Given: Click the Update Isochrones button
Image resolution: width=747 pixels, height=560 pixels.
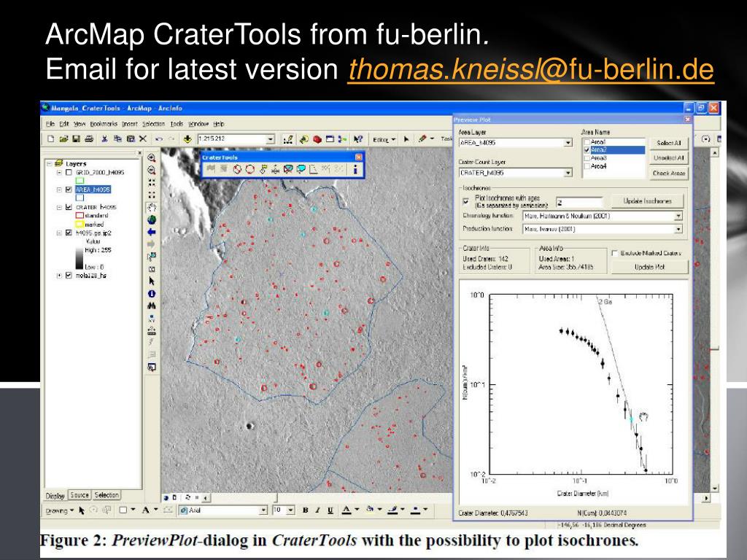Looking at the screenshot, I should (648, 201).
